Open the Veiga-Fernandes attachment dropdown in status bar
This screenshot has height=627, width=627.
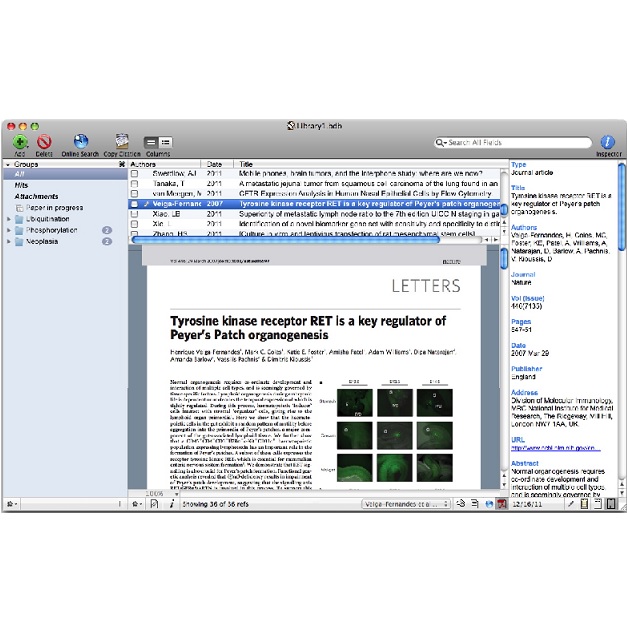click(405, 505)
